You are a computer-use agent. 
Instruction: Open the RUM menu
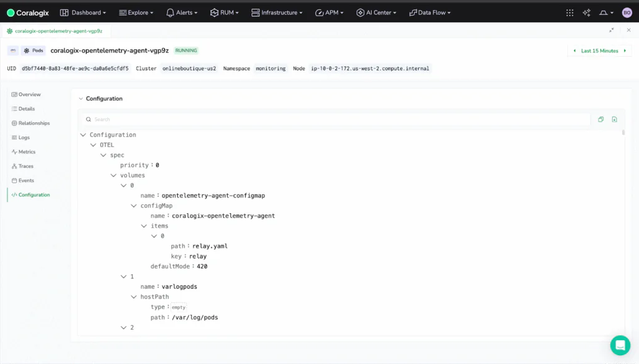coord(224,12)
